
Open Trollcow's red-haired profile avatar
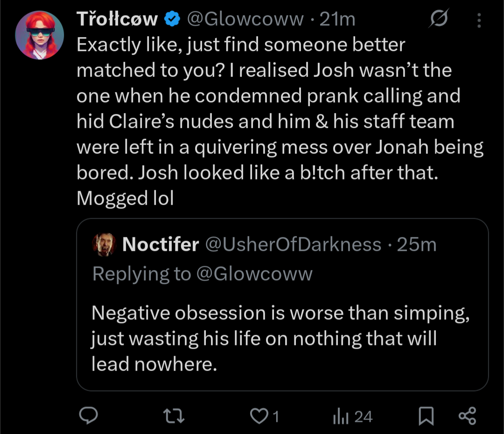(39, 35)
